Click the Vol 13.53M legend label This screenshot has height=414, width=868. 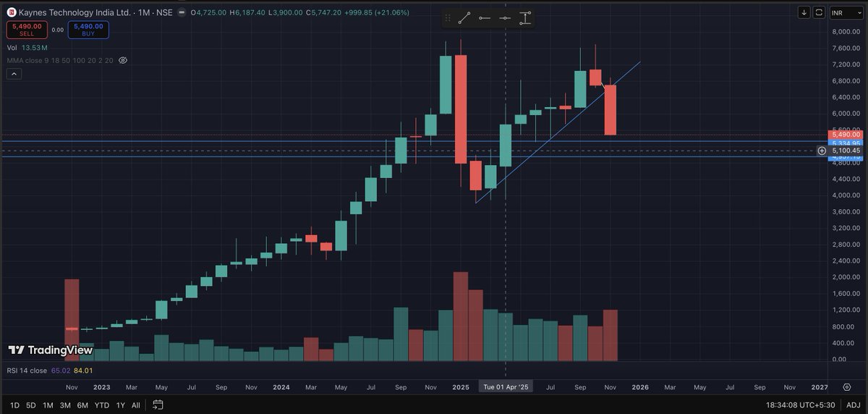tap(28, 48)
